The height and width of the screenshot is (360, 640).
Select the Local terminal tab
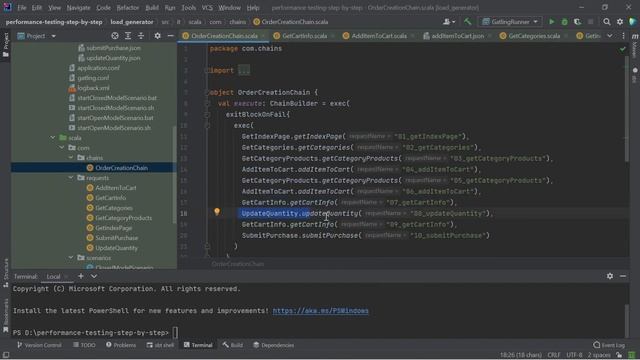click(53, 276)
